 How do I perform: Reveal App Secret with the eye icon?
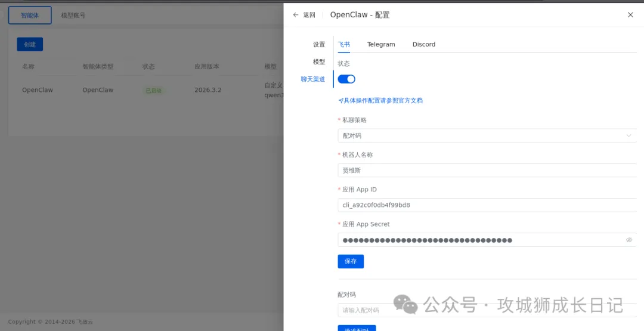tap(628, 240)
